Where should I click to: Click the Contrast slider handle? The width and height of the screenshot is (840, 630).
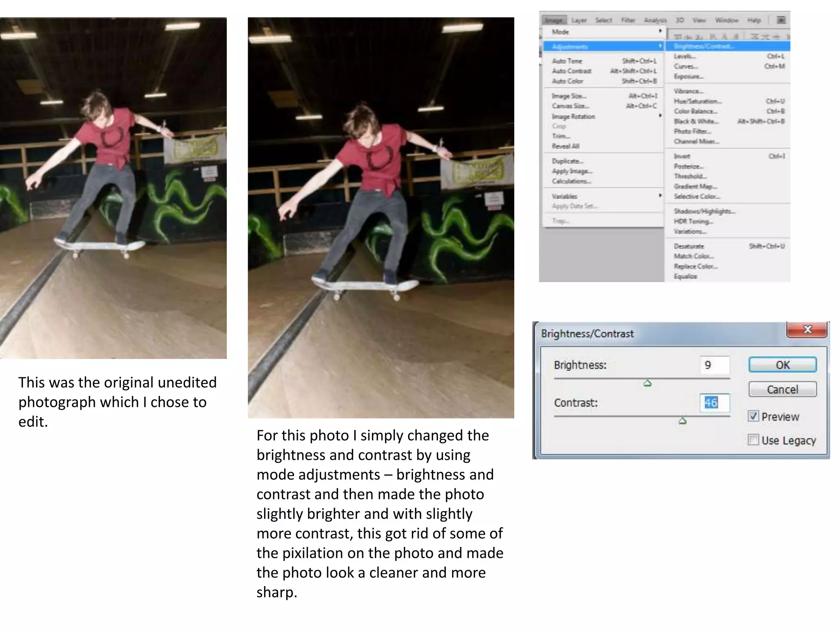pyautogui.click(x=682, y=421)
